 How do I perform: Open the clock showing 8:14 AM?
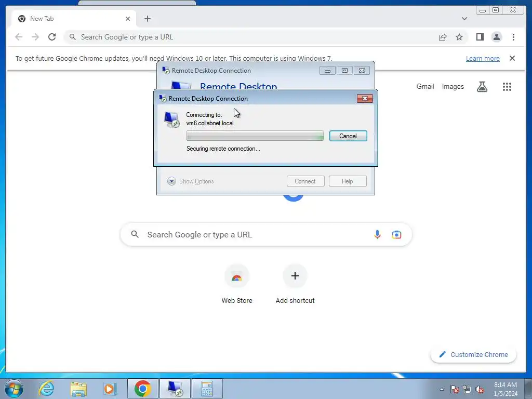[x=505, y=389]
